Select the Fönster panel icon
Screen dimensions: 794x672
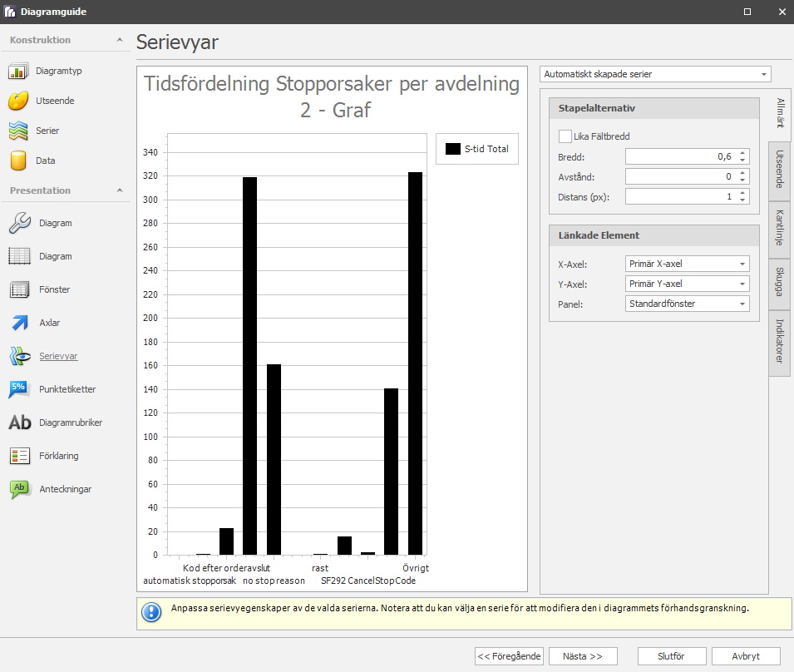pyautogui.click(x=20, y=289)
